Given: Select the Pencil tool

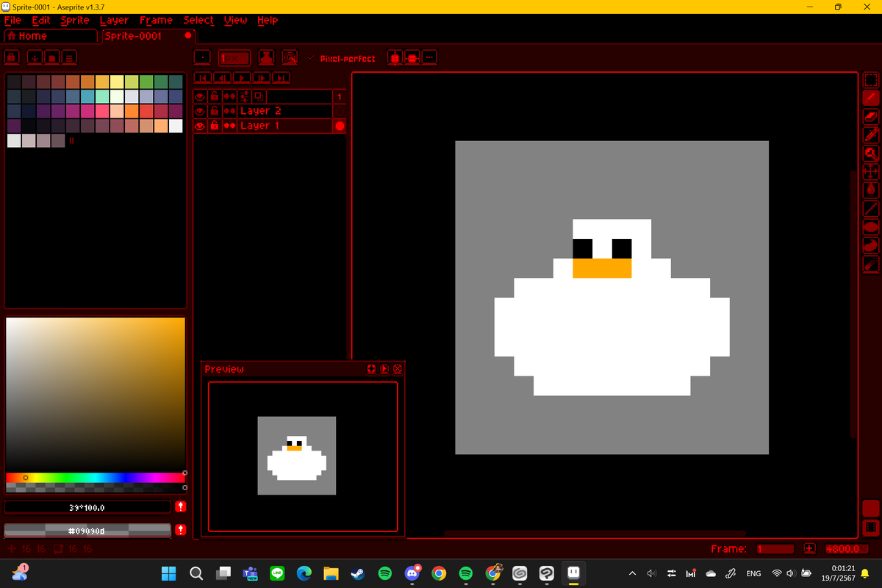Looking at the screenshot, I should coord(870,98).
